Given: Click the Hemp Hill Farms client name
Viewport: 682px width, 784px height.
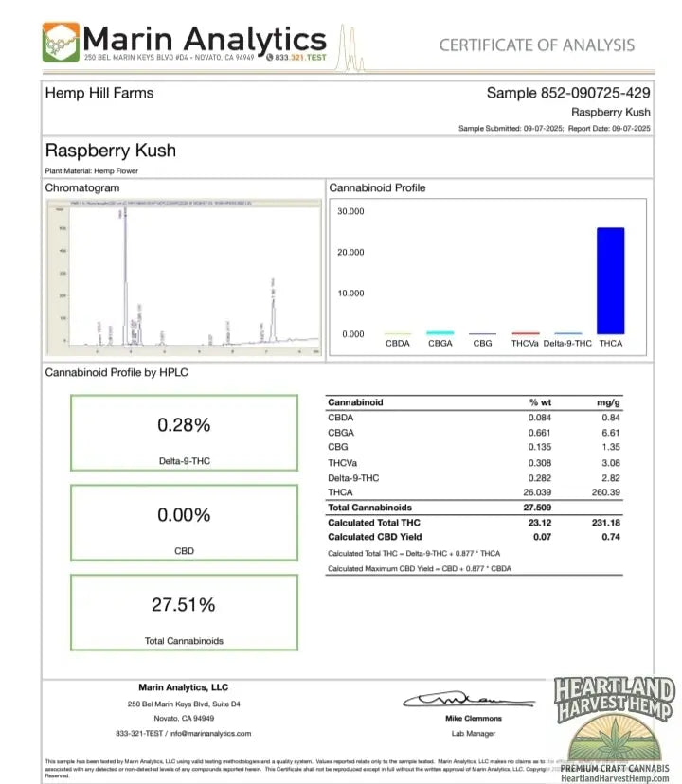Looking at the screenshot, I should click(99, 93).
